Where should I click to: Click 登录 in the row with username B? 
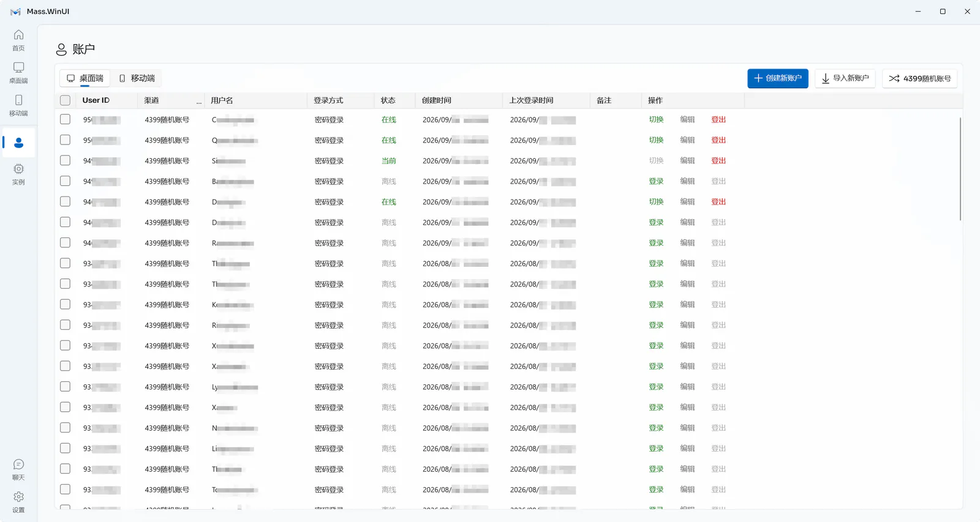656,181
